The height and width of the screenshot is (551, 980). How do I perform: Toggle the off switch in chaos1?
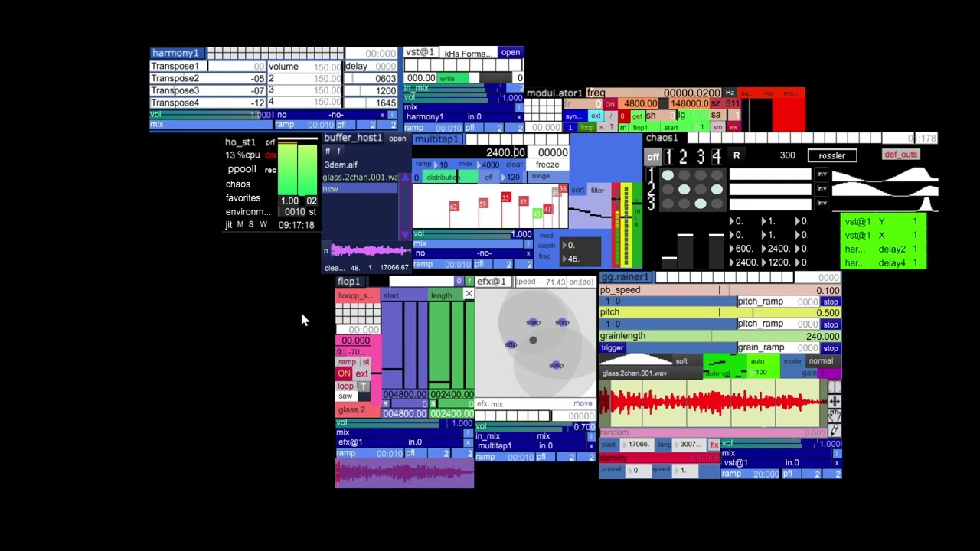[x=652, y=157]
